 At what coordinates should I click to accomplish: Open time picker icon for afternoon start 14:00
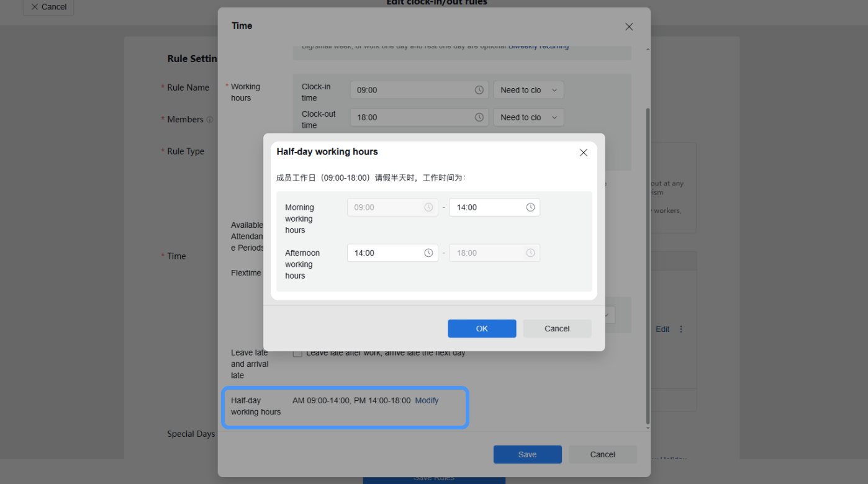[428, 253]
